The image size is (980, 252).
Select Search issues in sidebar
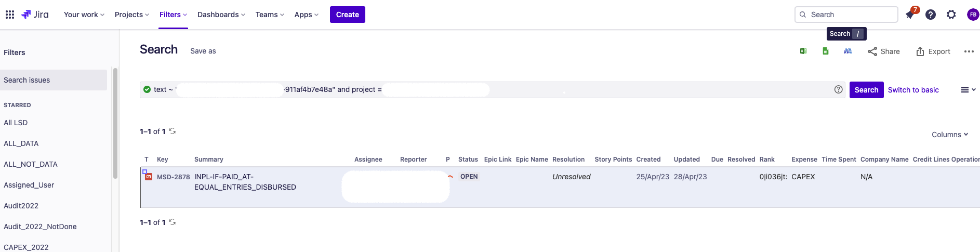[x=54, y=80]
